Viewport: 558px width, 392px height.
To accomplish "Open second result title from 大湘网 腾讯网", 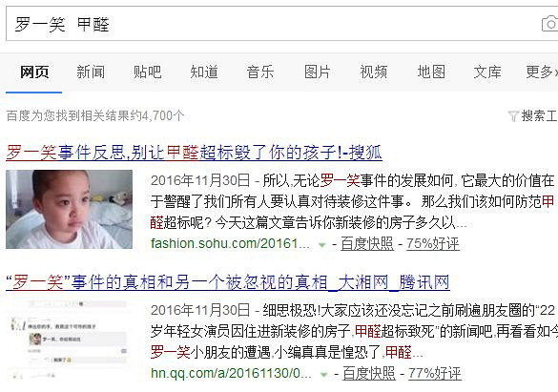I will pos(228,282).
